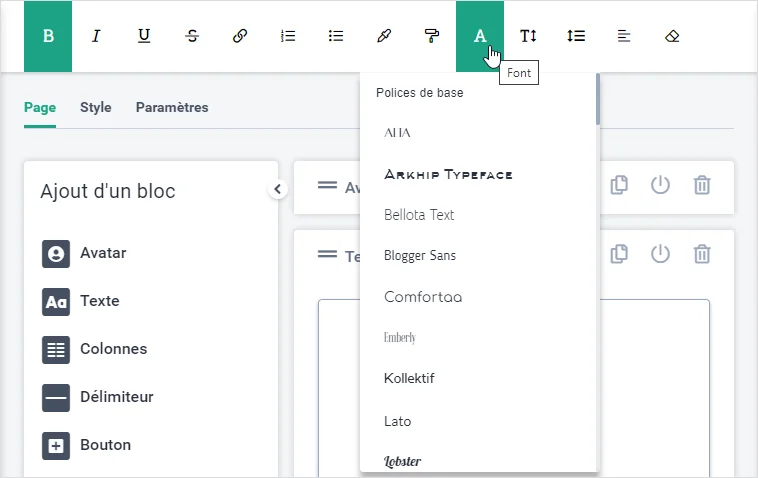Collapse the Ajout d'un bloc panel
The width and height of the screenshot is (758, 478).
[278, 189]
